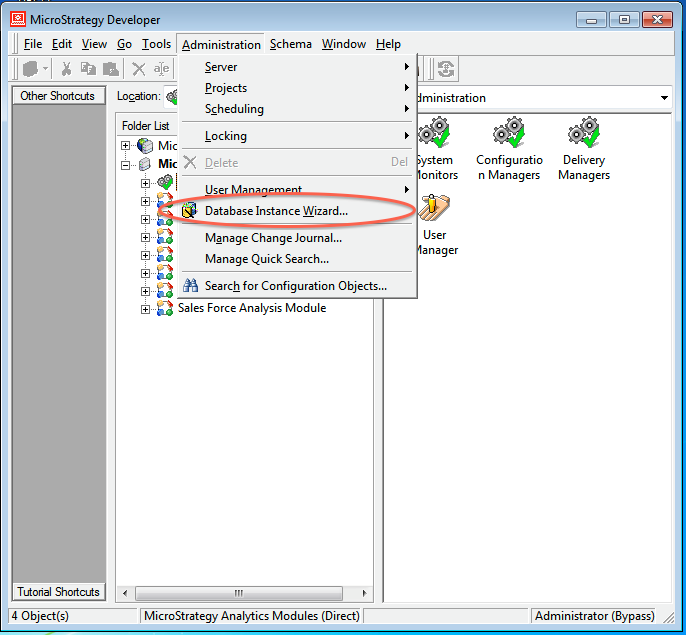Click the Paste toolbar icon
Screen dimensions: 686x635
tap(111, 69)
